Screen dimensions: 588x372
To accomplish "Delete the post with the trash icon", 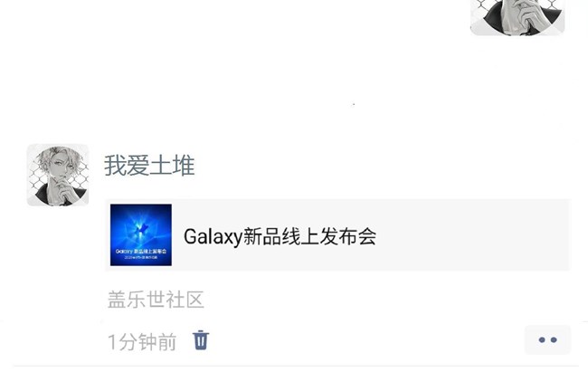I will click(201, 340).
